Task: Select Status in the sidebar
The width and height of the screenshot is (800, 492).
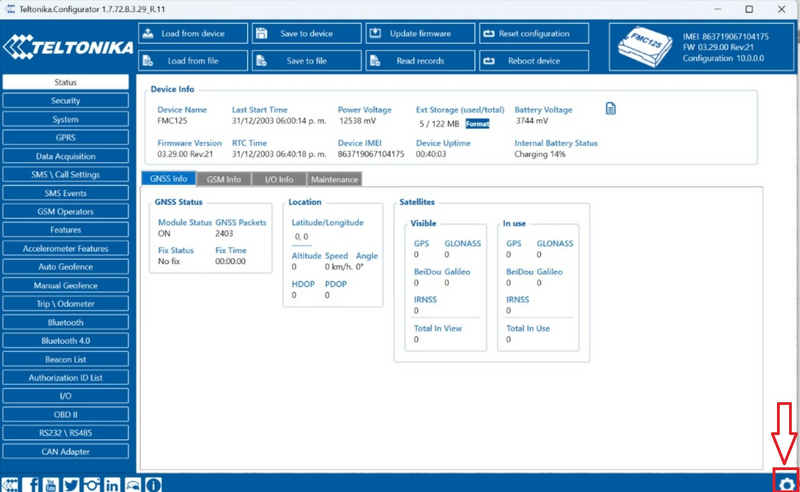Action: (x=66, y=82)
